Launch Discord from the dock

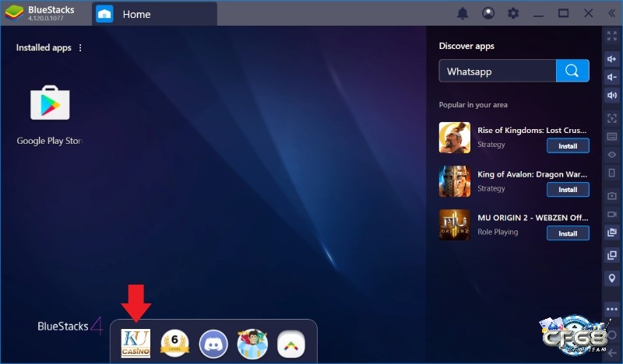pyautogui.click(x=213, y=344)
